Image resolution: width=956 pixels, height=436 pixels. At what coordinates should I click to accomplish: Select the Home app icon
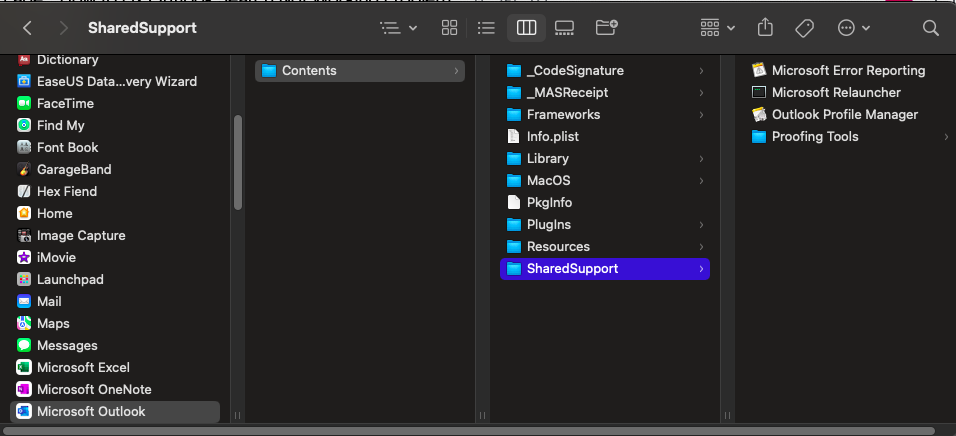pos(24,213)
